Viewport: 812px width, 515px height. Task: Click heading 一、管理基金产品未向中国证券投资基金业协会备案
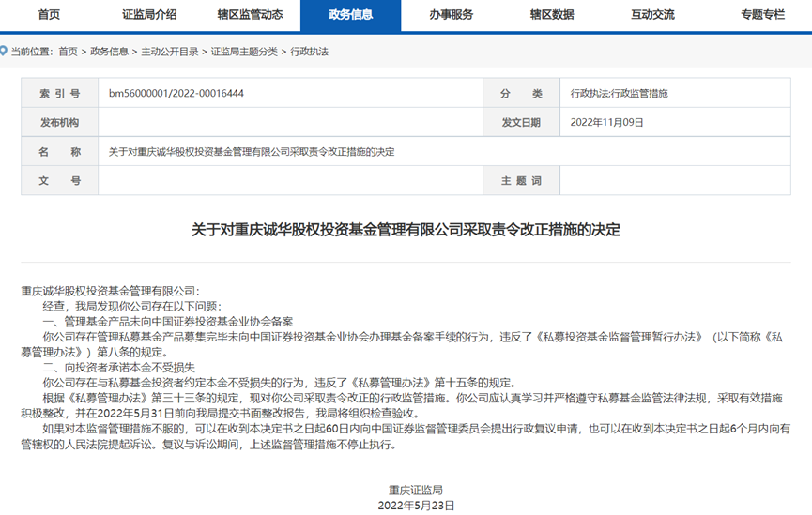tap(168, 322)
